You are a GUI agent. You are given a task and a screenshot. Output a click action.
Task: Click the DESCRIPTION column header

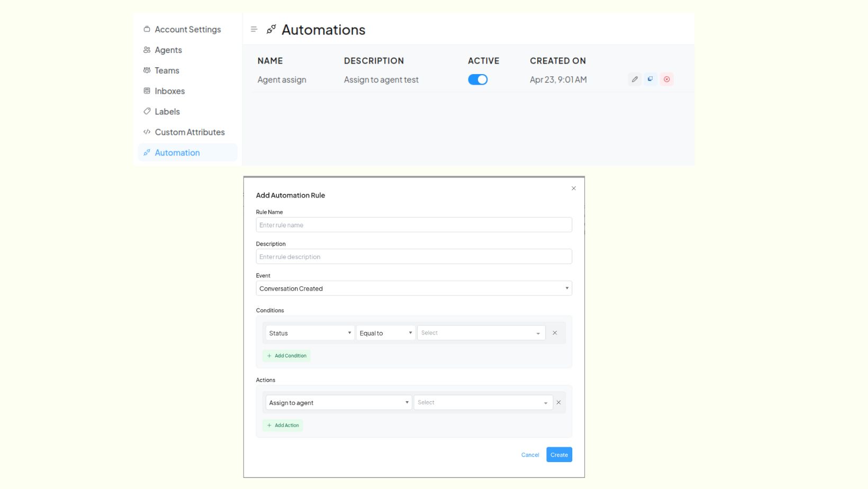[x=374, y=61]
